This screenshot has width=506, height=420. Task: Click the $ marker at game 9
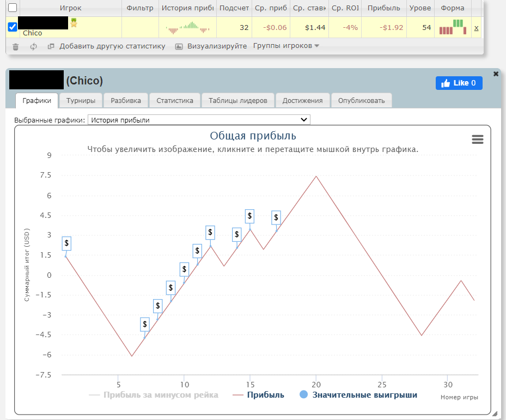pos(170,288)
